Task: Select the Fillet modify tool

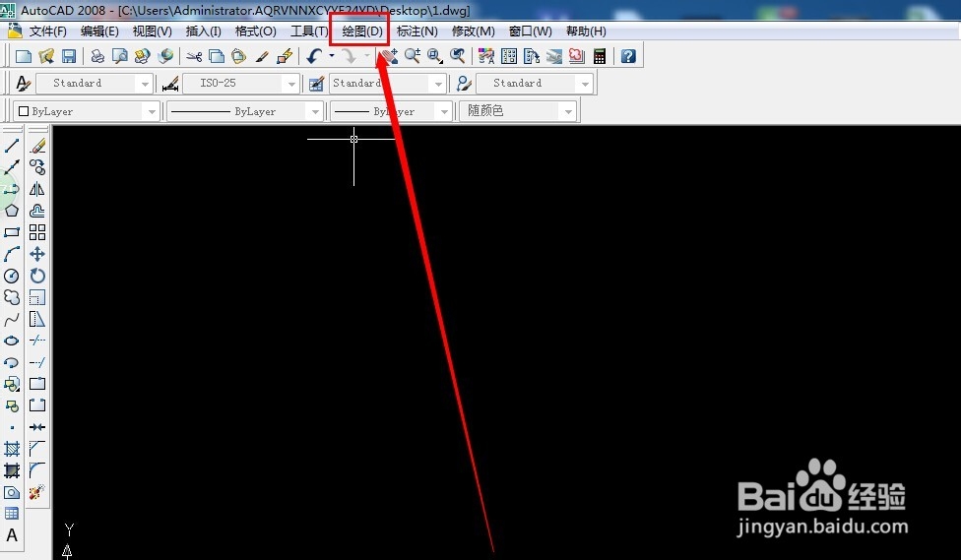Action: pyautogui.click(x=37, y=470)
